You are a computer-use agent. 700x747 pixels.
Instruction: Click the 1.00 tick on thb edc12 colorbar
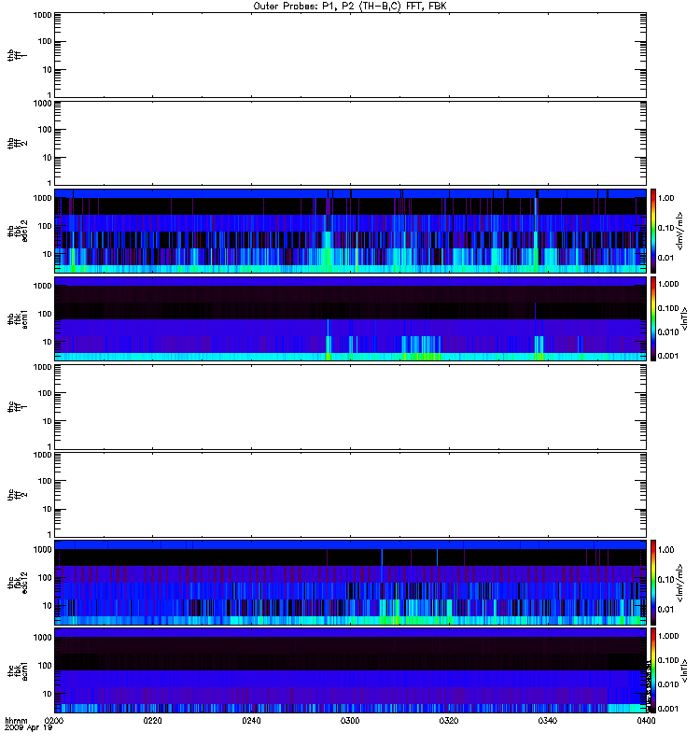click(x=665, y=198)
